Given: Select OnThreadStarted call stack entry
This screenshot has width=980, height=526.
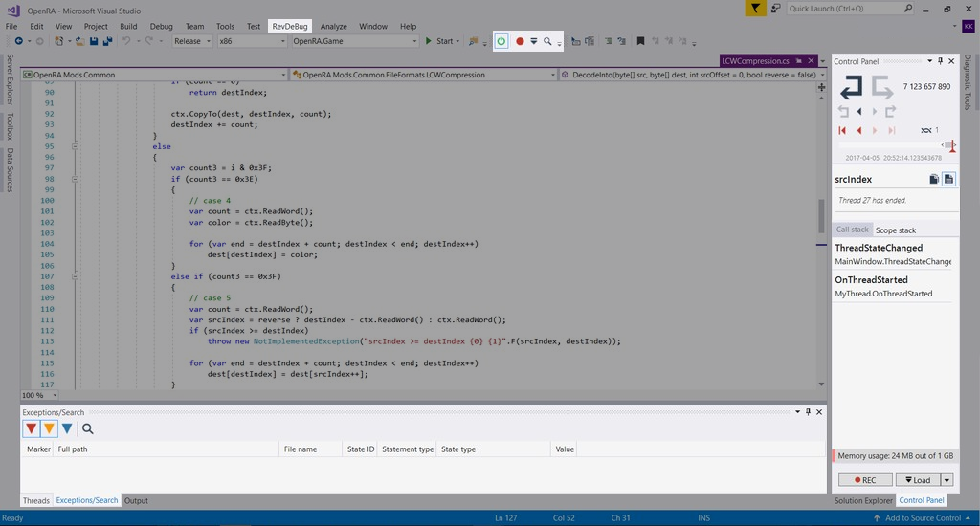Looking at the screenshot, I should click(x=893, y=286).
